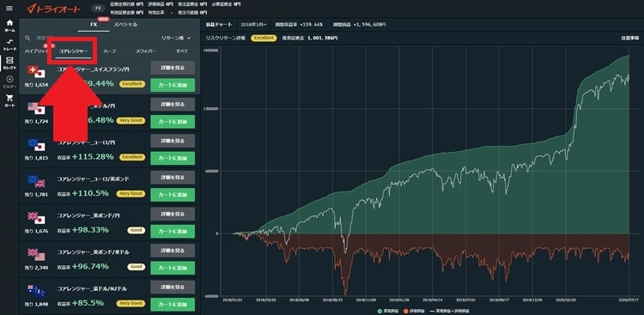The height and width of the screenshot is (315, 644).
Task: Add ユーロ/円 to cart
Action: click(173, 158)
